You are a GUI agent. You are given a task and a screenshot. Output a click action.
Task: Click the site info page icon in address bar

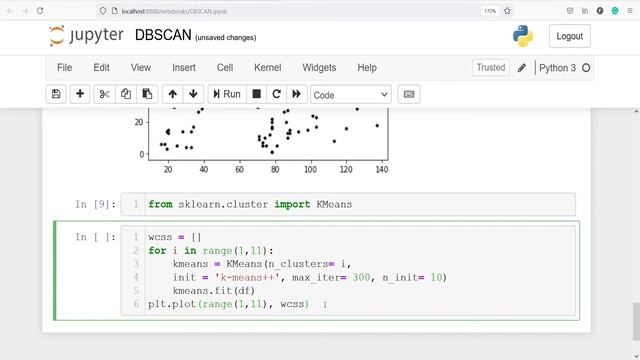tap(115, 11)
